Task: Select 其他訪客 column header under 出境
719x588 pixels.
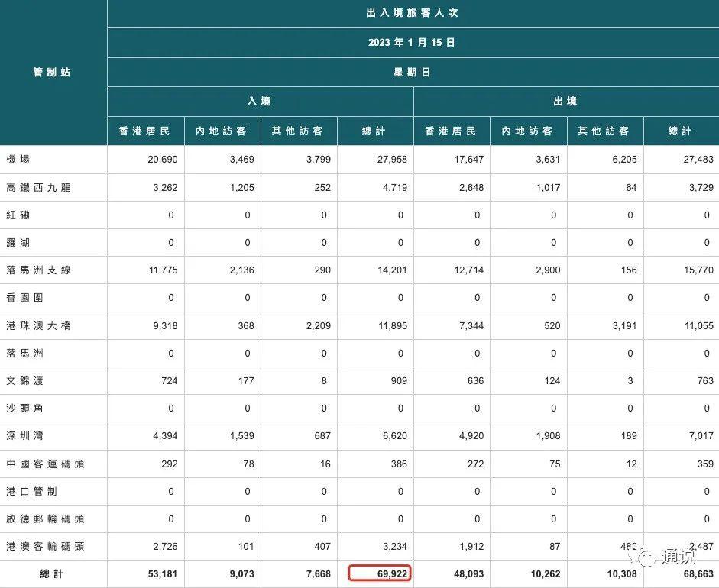Action: point(604,131)
